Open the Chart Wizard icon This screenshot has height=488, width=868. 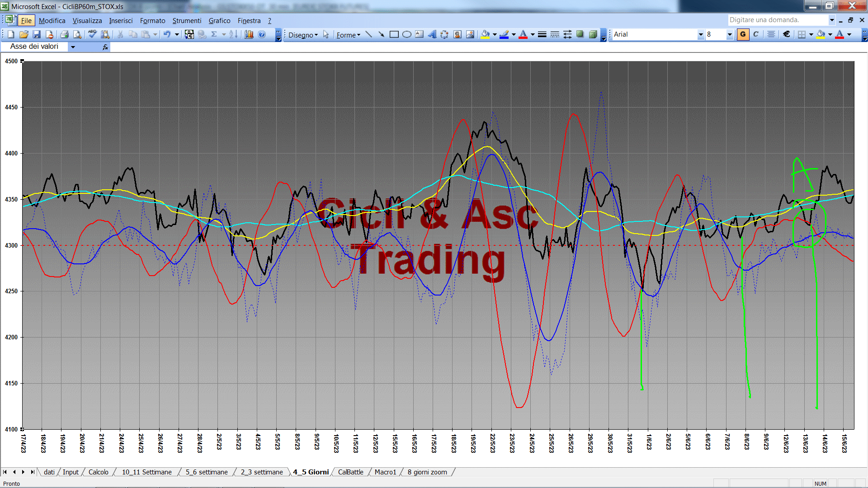pos(249,34)
